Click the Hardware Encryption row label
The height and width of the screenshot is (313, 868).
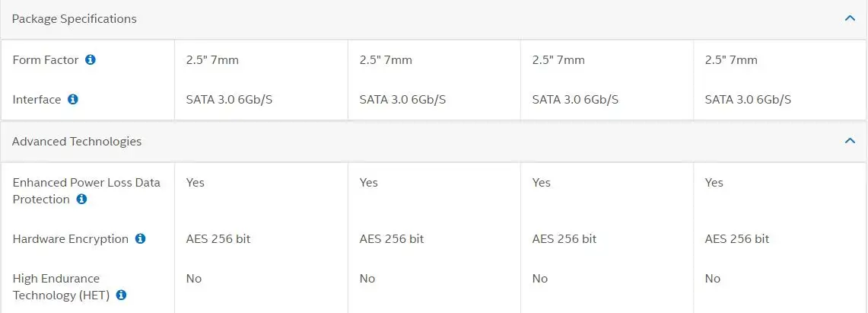tap(70, 239)
